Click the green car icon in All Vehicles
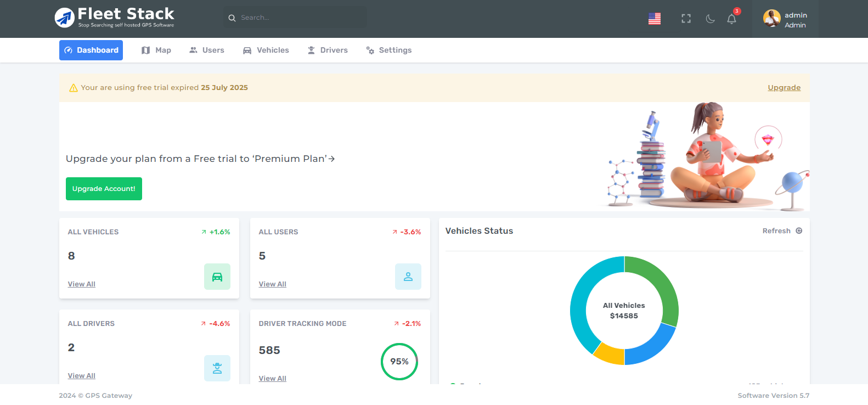This screenshot has width=868, height=405. 217,277
